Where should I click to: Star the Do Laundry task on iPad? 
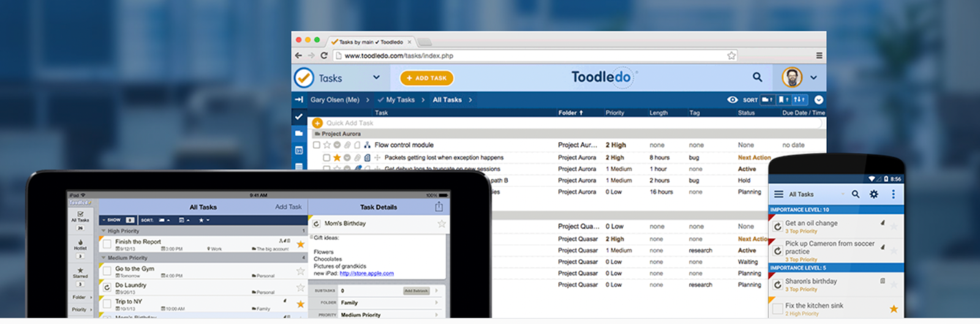click(x=301, y=287)
